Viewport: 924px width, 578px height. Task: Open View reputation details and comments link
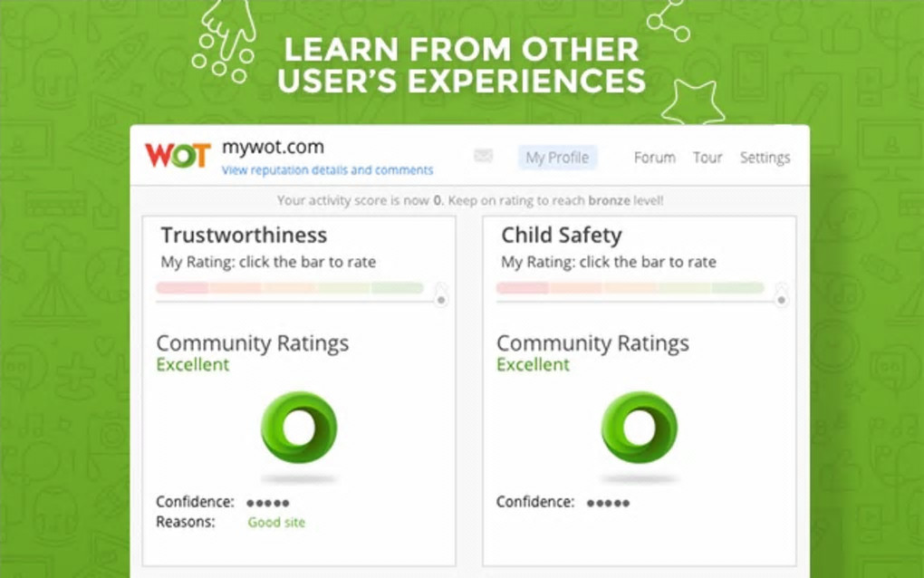327,170
